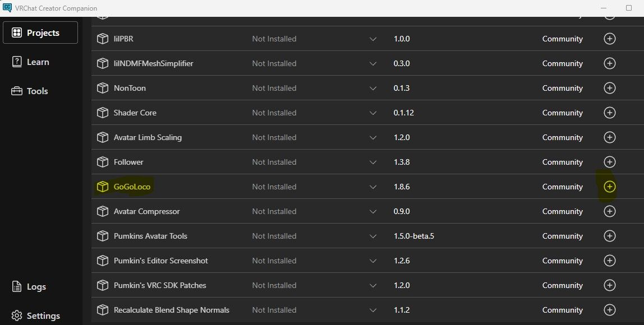Open version dropdown for Pumkin's VRC SDK Patches

372,285
